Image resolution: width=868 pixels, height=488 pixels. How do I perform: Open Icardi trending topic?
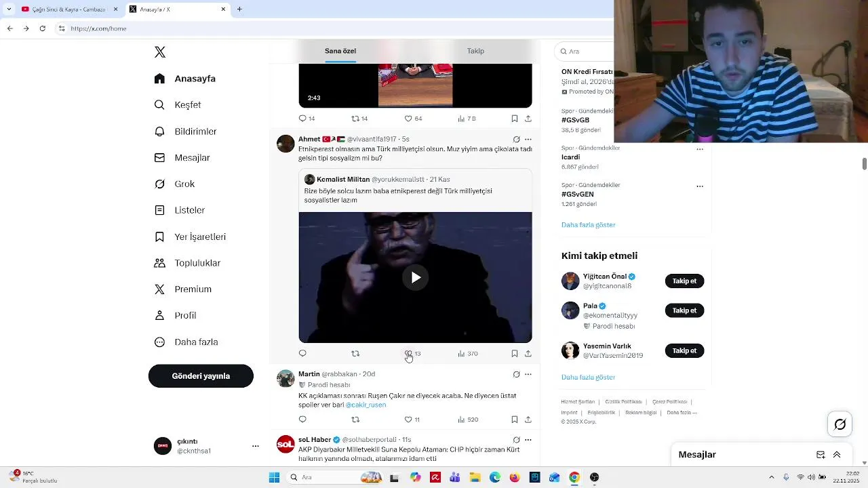tap(570, 157)
